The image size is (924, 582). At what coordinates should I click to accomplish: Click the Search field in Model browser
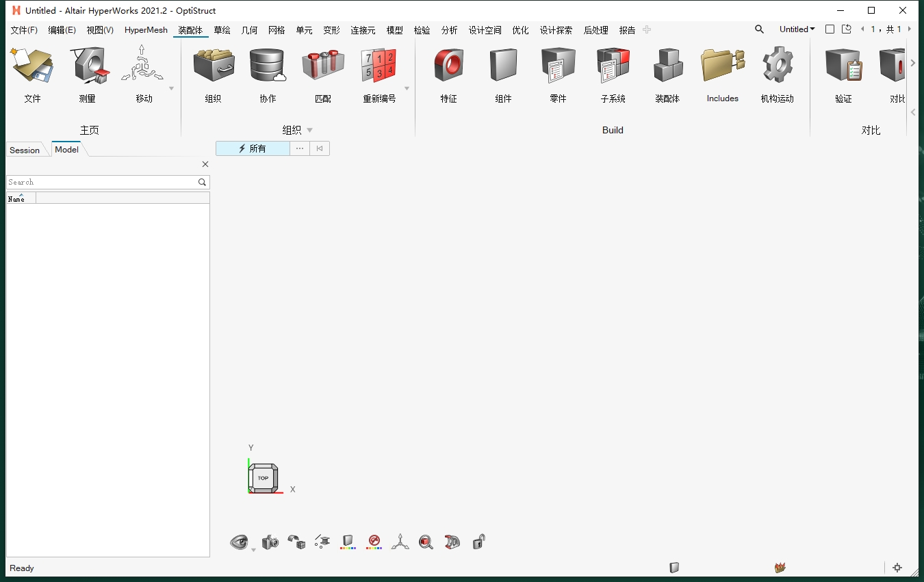click(x=101, y=182)
